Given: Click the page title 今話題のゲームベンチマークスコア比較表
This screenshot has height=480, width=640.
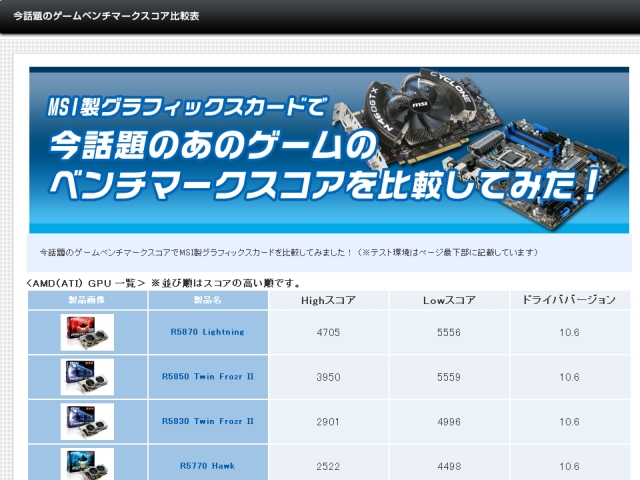Looking at the screenshot, I should 106,16.
